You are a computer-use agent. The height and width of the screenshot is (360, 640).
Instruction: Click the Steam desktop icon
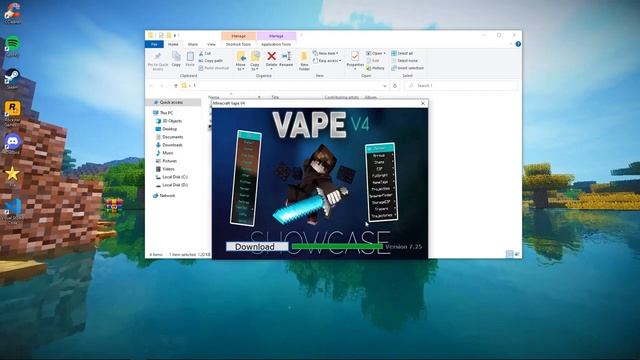point(12,79)
